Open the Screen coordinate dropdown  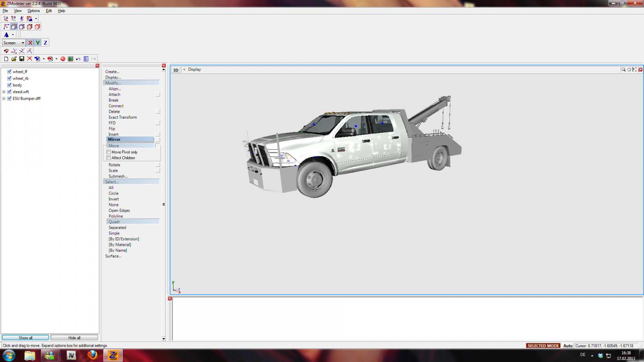pos(14,43)
